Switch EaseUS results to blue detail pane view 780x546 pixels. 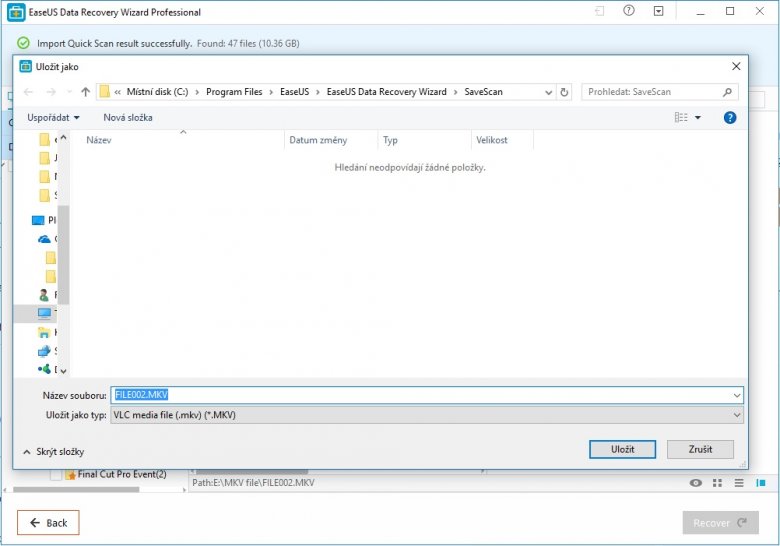click(761, 483)
